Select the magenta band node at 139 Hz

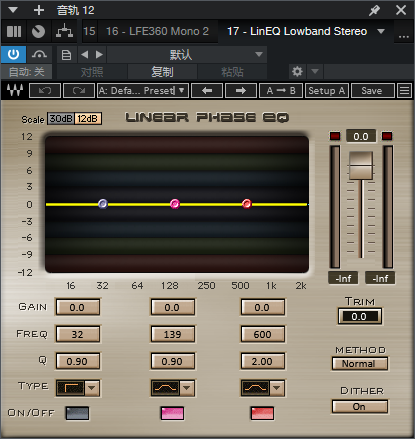pos(175,204)
